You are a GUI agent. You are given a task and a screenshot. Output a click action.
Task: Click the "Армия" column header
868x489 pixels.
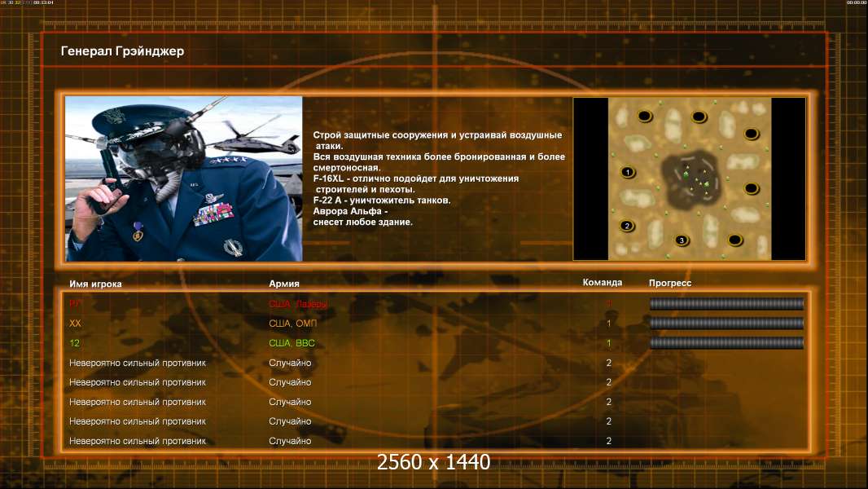point(284,284)
